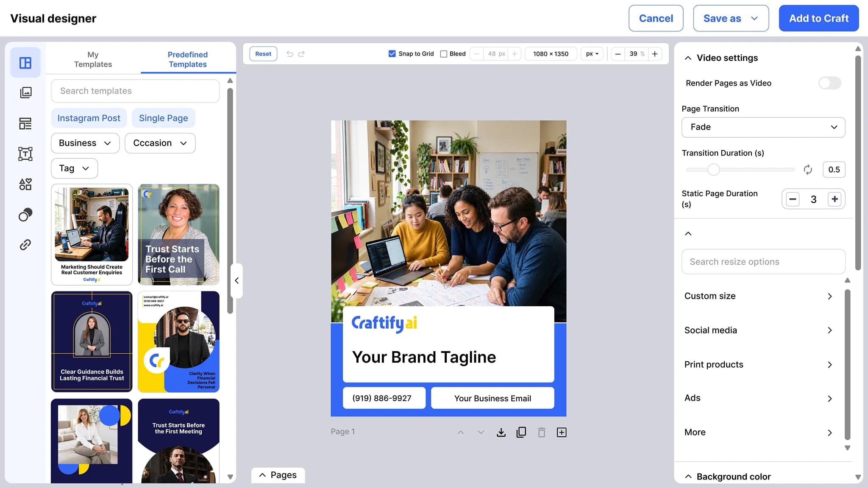Open the templates panel icon in sidebar
The width and height of the screenshot is (868, 488).
(25, 63)
